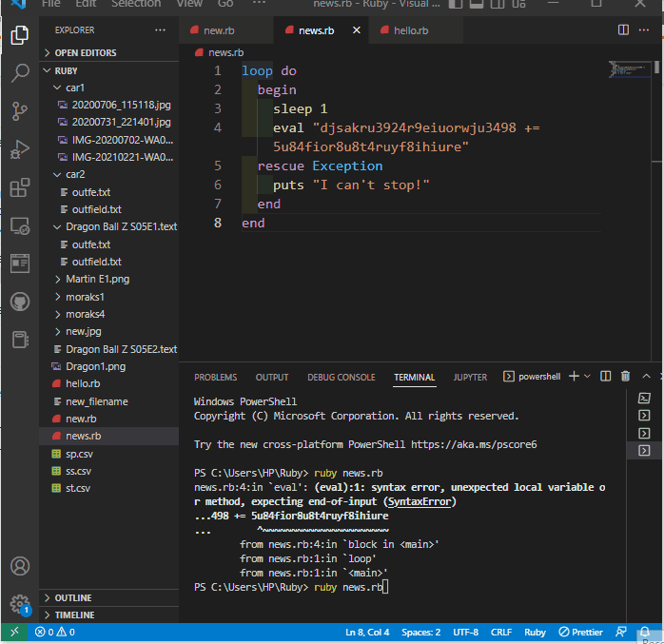Open the Extensions view
The image size is (664, 644).
[19, 187]
